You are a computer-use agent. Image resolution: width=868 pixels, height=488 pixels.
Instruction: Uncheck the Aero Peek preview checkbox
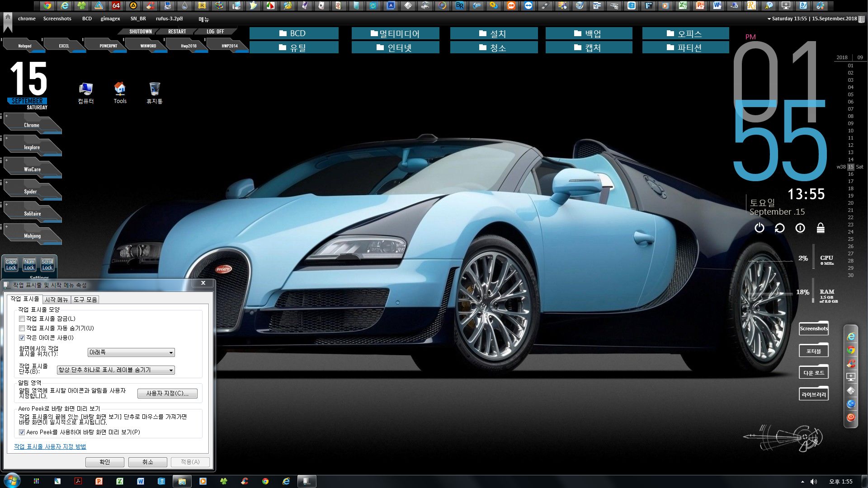22,432
